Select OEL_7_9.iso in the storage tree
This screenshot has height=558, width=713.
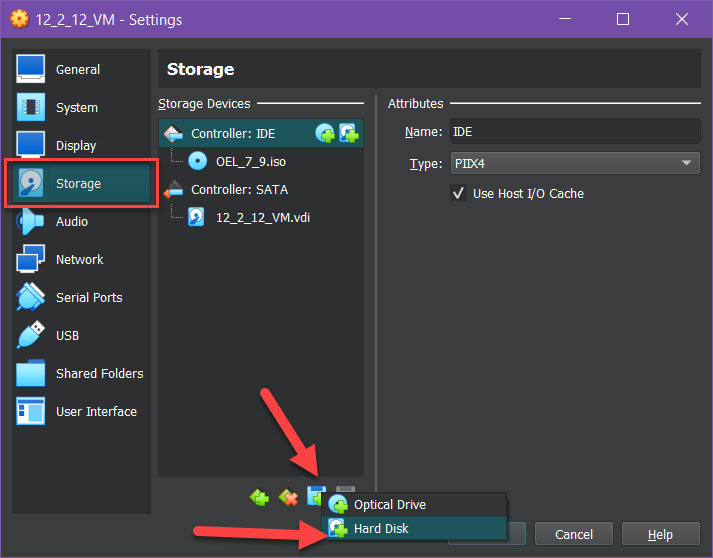[x=251, y=161]
